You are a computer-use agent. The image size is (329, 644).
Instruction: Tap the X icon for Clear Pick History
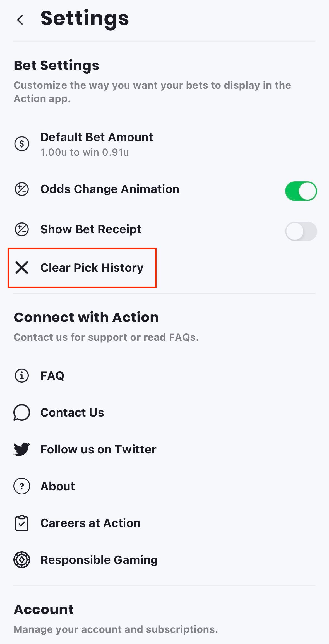tap(22, 268)
